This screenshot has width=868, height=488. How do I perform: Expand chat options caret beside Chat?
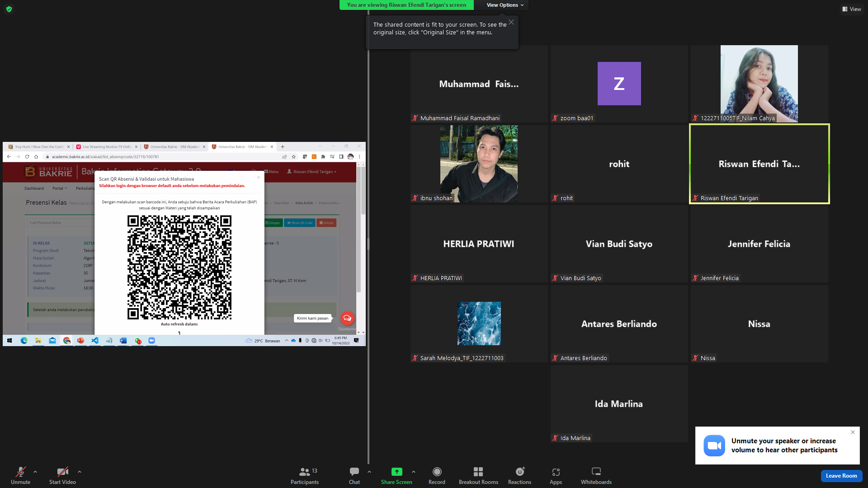(x=369, y=472)
